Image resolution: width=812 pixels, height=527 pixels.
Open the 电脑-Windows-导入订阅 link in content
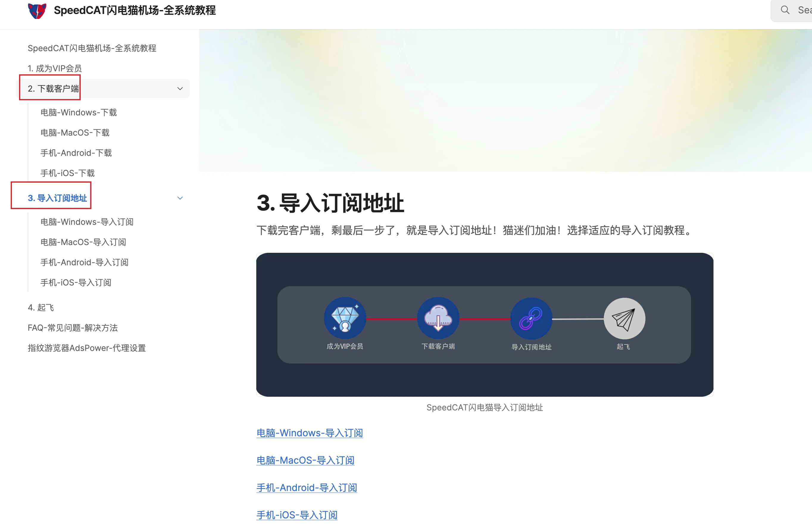[310, 433]
